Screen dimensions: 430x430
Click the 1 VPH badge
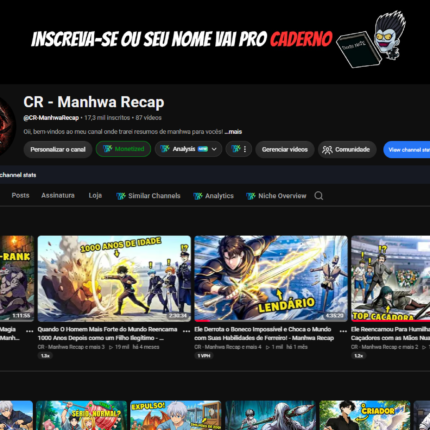[x=204, y=356]
